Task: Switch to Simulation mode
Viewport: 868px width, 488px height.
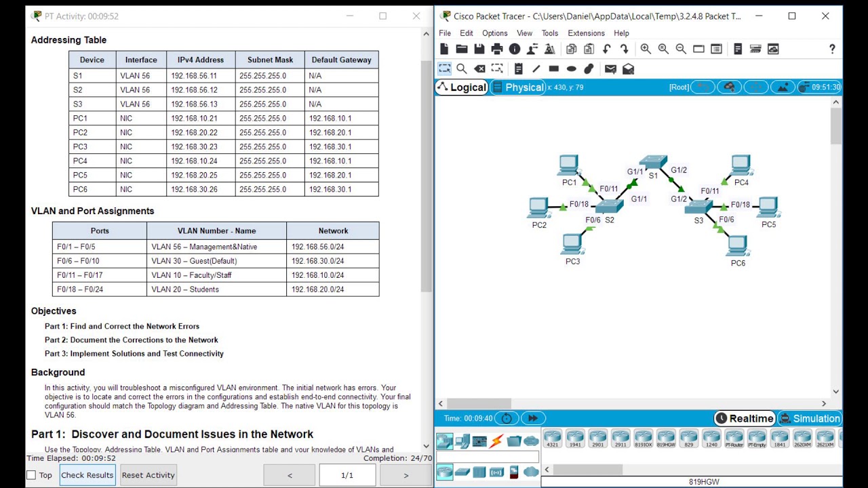Action: pos(810,419)
